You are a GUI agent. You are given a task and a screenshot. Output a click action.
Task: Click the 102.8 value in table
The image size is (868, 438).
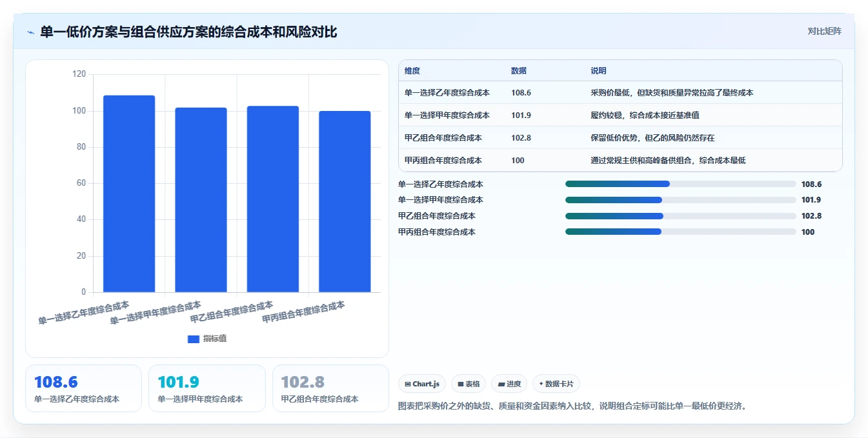pos(521,138)
